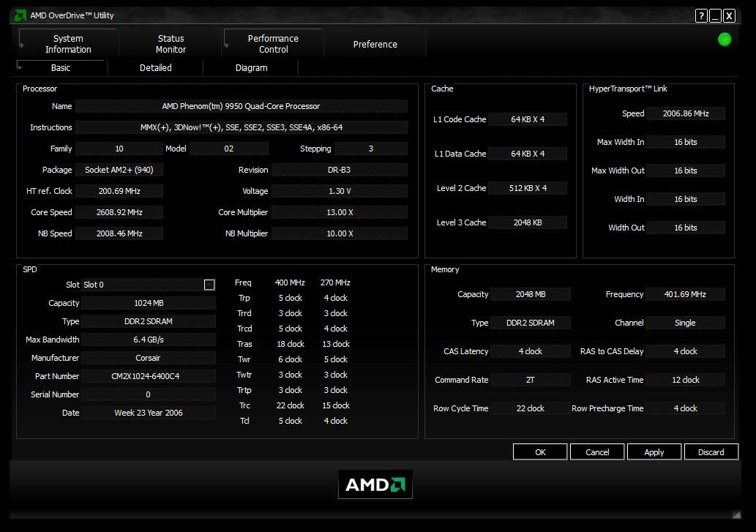Open the help question mark button

click(701, 16)
